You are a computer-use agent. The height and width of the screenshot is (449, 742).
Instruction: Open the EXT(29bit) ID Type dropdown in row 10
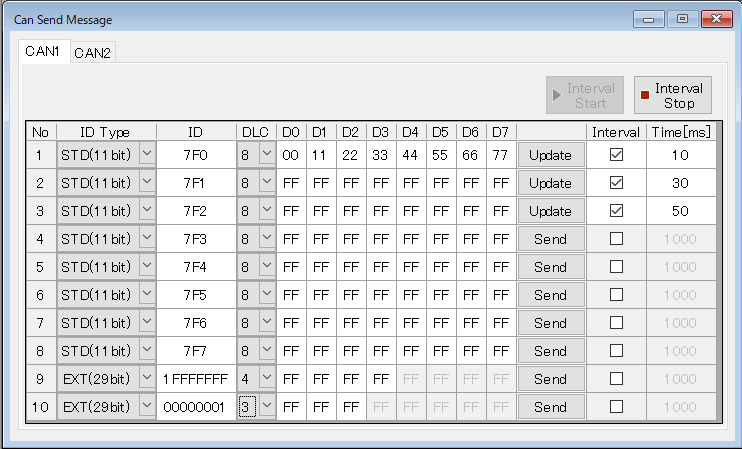tap(147, 407)
